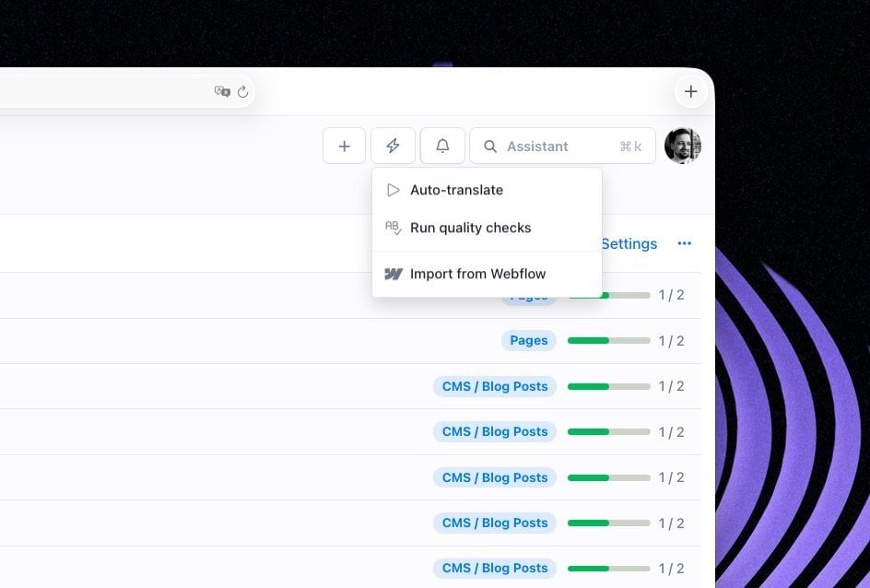This screenshot has height=588, width=870.
Task: Click the plus add button beside lightning bolt
Action: (x=345, y=146)
